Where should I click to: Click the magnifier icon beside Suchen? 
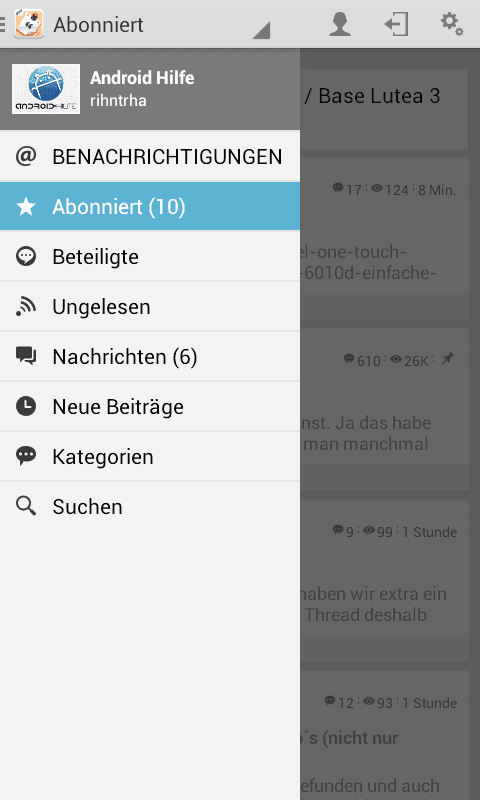[x=26, y=507]
